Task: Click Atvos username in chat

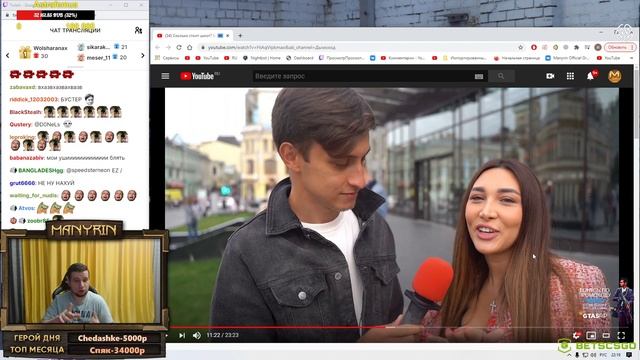Action: coord(27,208)
